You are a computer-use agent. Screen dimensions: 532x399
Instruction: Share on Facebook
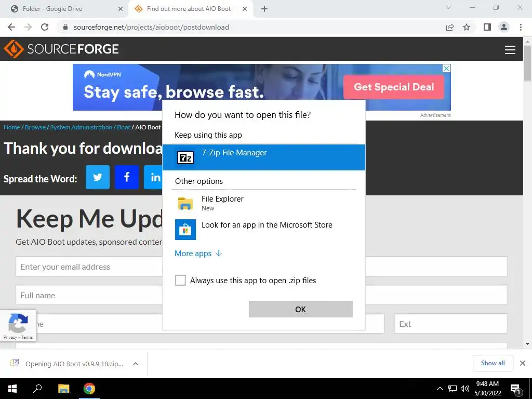tap(127, 177)
